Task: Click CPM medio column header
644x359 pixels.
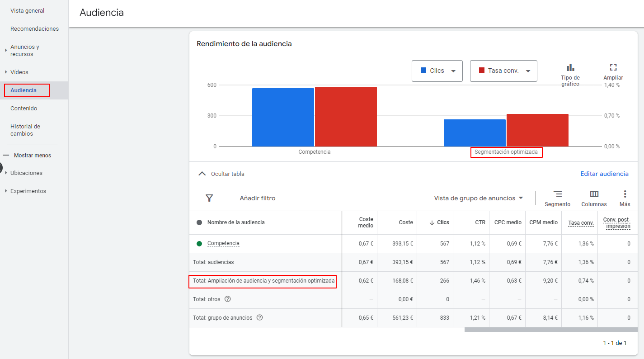Action: (544, 222)
